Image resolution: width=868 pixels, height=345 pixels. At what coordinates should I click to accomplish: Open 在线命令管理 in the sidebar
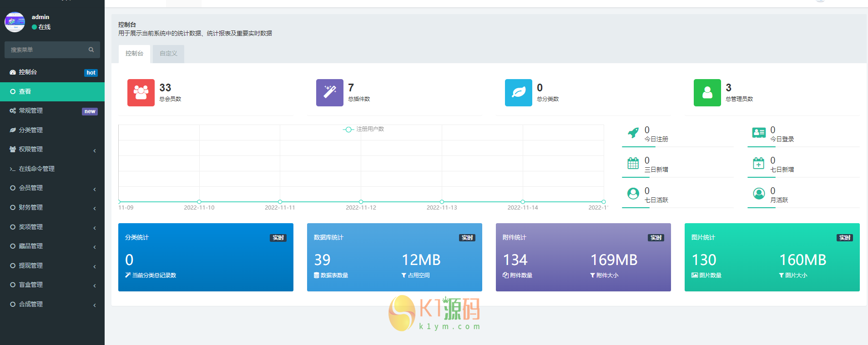tap(36, 169)
